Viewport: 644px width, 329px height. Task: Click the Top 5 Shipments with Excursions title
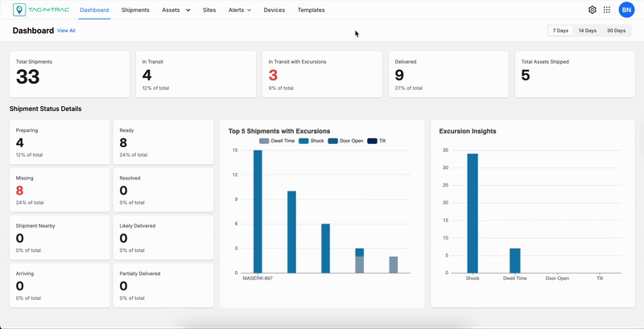pyautogui.click(x=279, y=131)
